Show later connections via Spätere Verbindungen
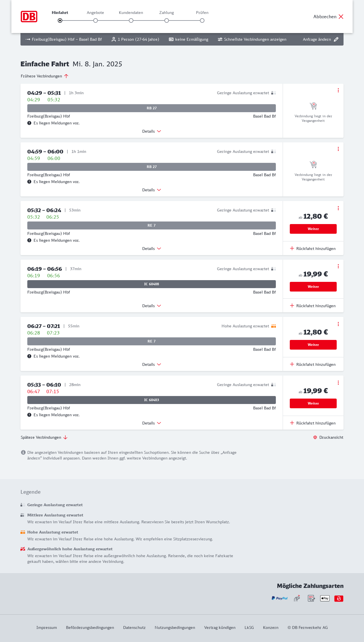The width and height of the screenshot is (364, 642). [x=44, y=437]
